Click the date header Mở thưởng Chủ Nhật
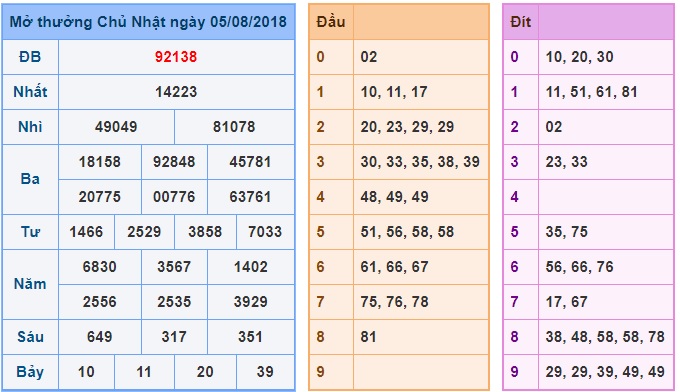 pos(148,22)
